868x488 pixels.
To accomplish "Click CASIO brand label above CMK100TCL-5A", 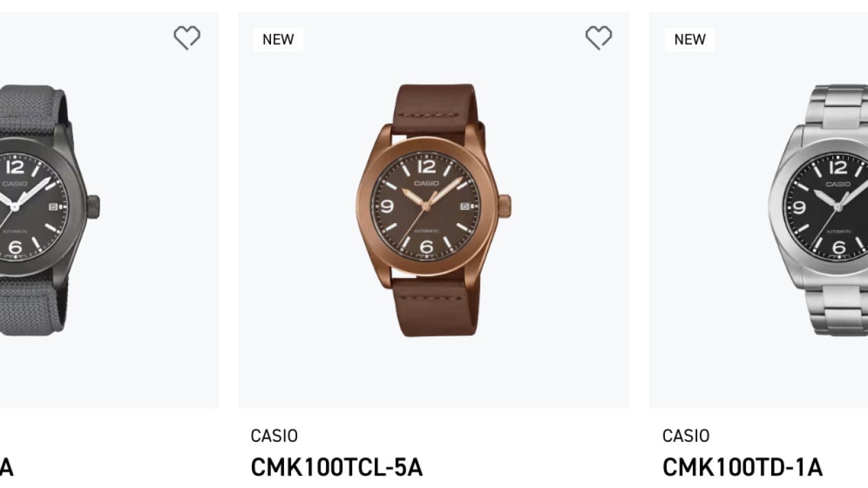I will pos(274,436).
